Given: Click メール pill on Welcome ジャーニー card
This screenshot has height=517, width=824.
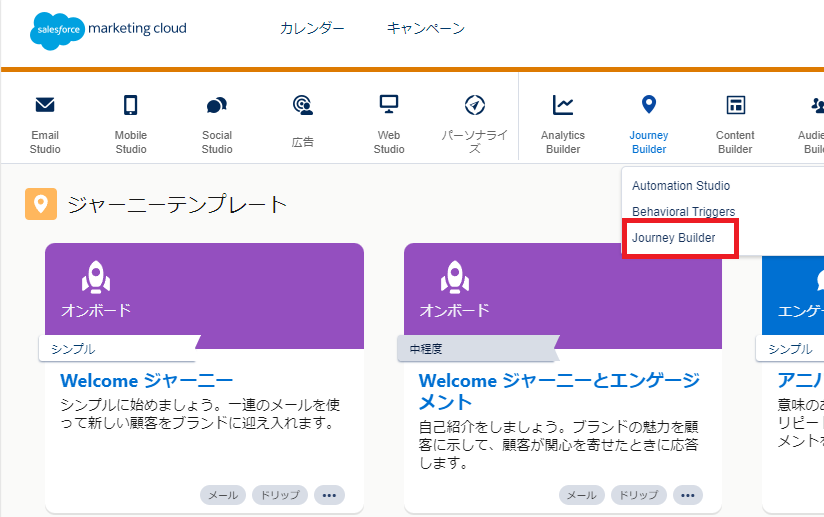Looking at the screenshot, I should coord(223,495).
